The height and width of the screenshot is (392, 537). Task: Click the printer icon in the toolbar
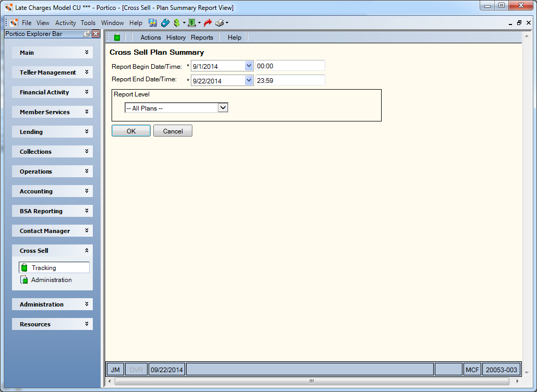click(219, 23)
